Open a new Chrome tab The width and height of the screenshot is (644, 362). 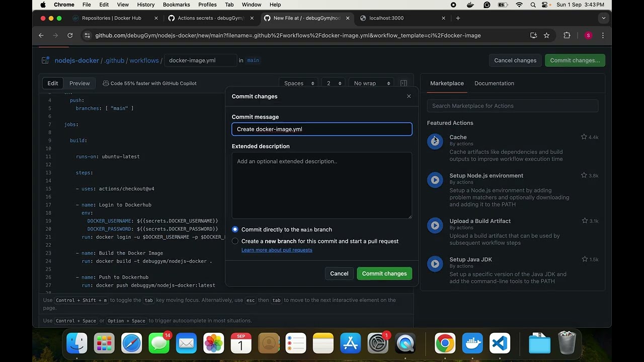457,18
